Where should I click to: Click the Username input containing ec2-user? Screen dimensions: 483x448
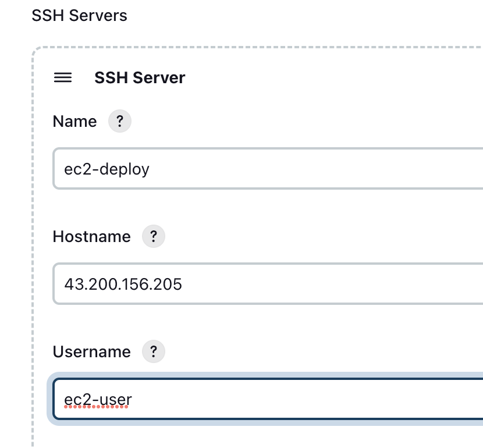(268, 399)
